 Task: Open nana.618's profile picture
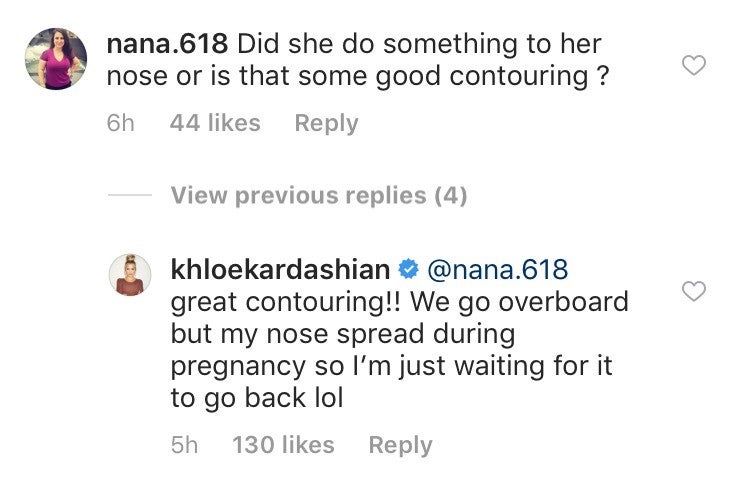point(56,58)
